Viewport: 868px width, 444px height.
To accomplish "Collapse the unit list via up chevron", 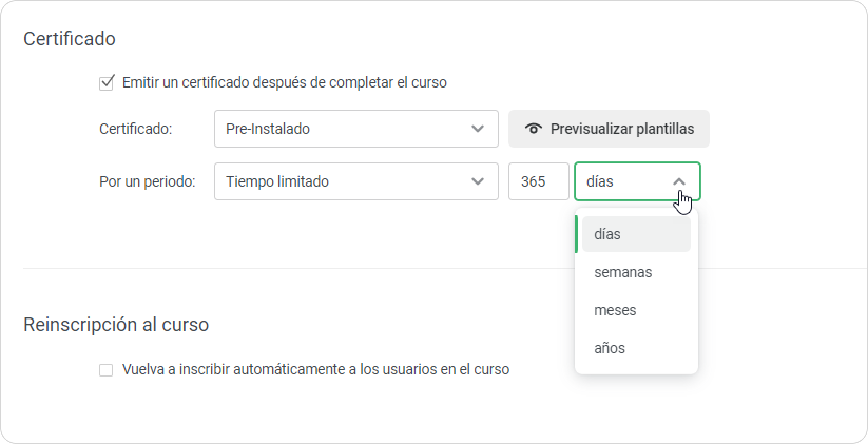I will point(679,181).
